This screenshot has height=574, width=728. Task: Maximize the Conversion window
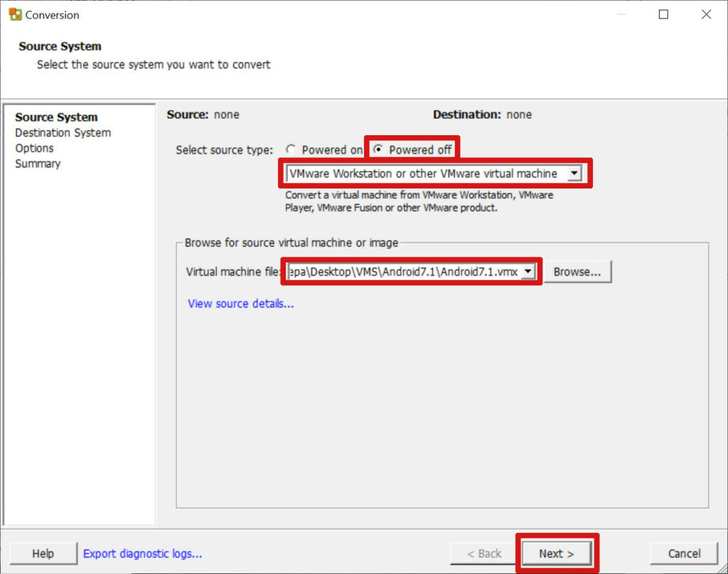pyautogui.click(x=663, y=14)
